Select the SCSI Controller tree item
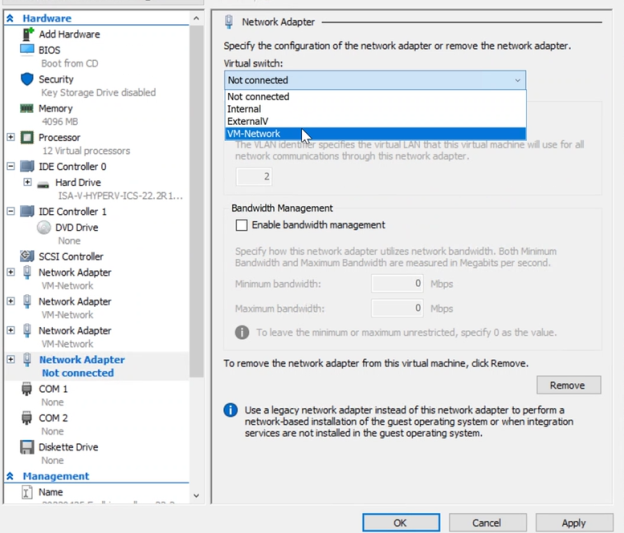This screenshot has width=624, height=533. [71, 256]
